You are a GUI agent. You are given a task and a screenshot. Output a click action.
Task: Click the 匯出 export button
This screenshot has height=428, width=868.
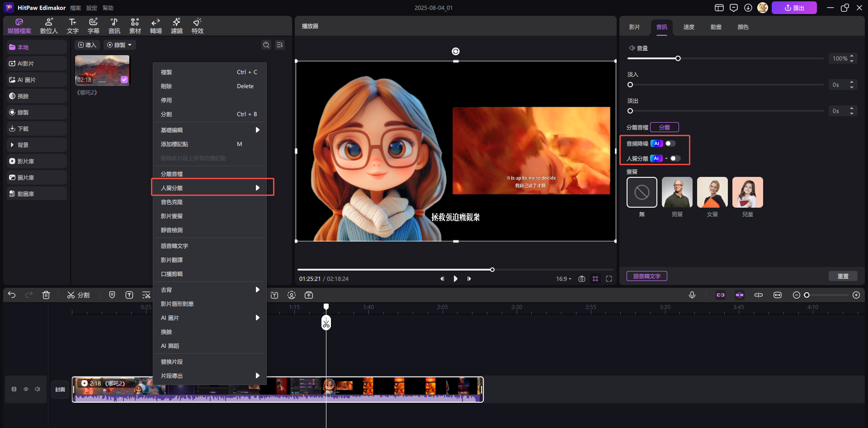(794, 8)
